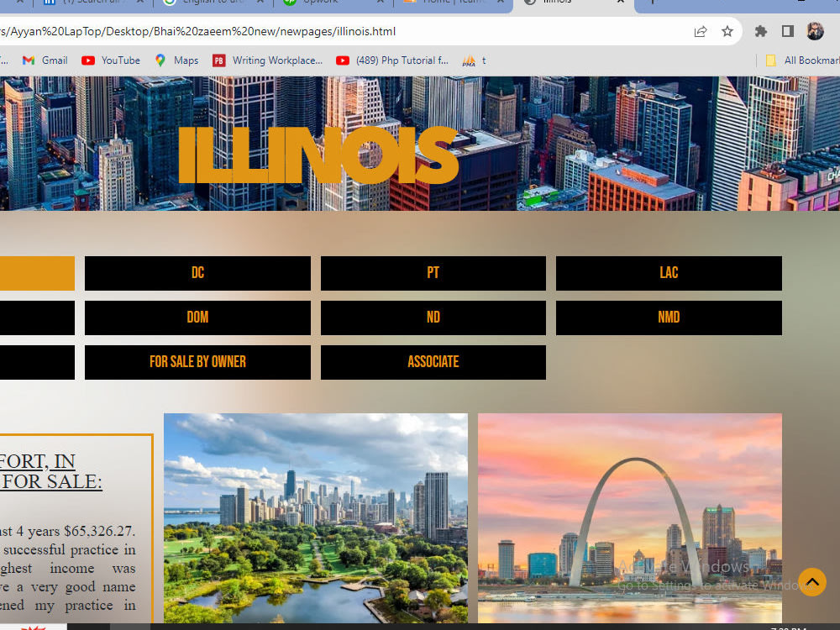Select the Associate category button
Screen dimensions: 840x630
click(x=433, y=362)
